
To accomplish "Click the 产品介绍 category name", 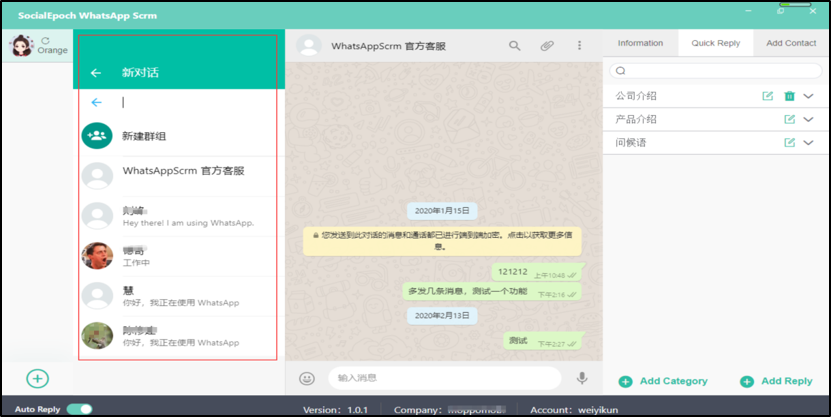I will (x=636, y=119).
